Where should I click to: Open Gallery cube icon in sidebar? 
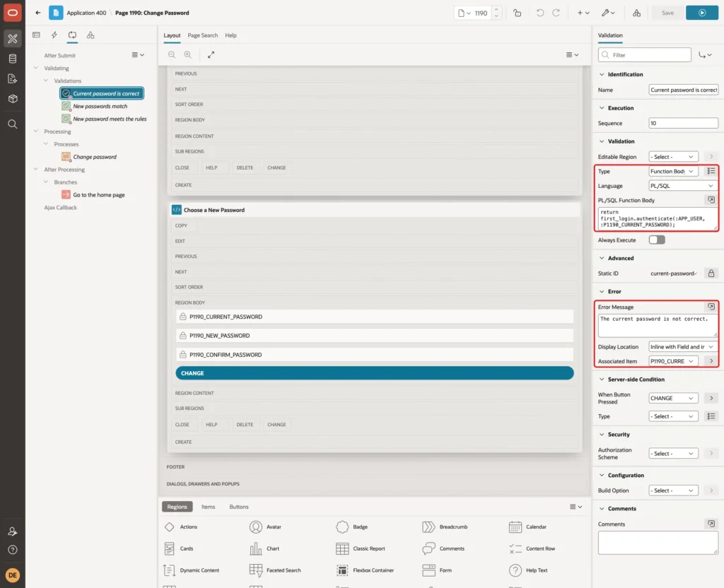[13, 99]
